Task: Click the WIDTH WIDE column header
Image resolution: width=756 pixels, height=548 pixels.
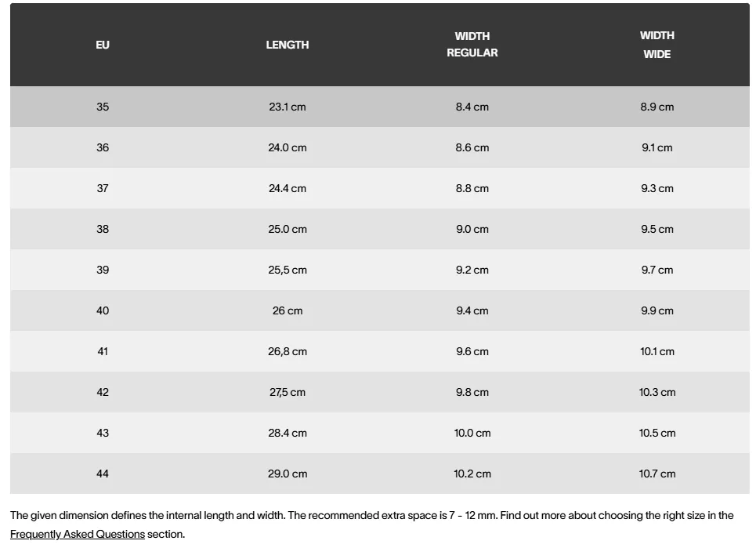Action: 657,45
